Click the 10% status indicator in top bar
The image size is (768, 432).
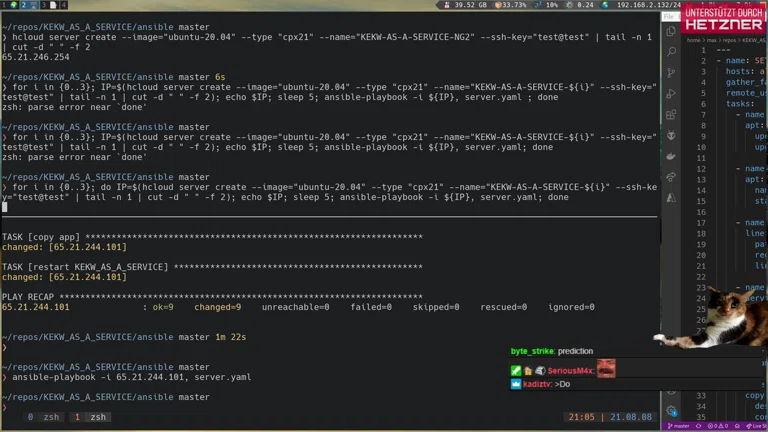[x=547, y=5]
